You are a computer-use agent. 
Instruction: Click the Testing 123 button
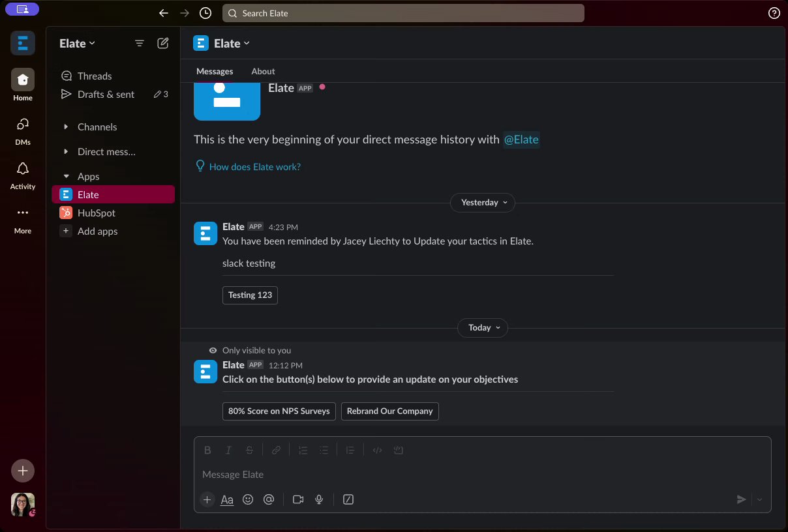(250, 295)
